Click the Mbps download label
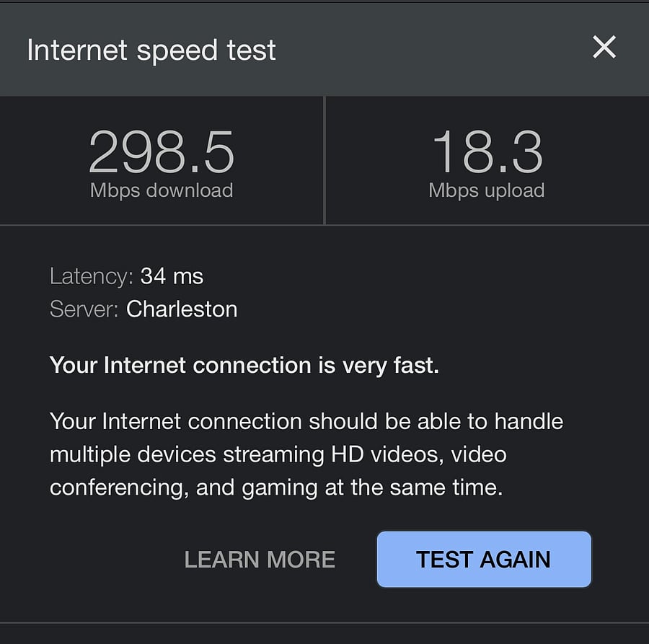This screenshot has height=644, width=649. click(x=162, y=191)
